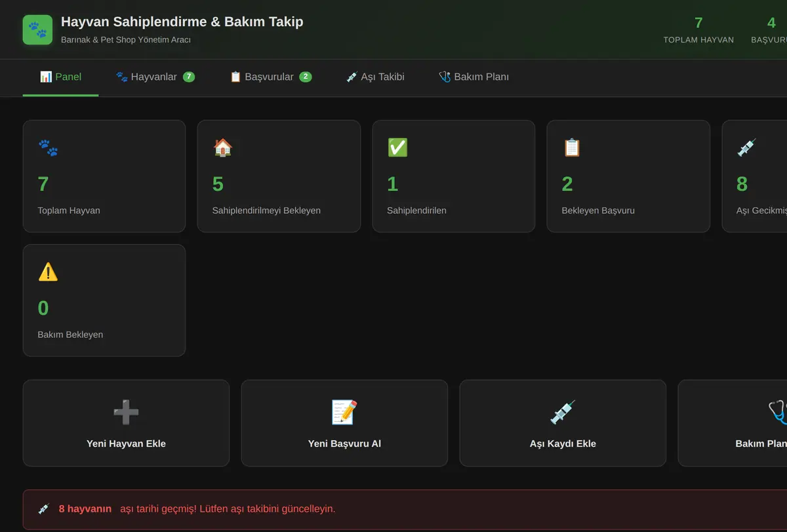The width and height of the screenshot is (787, 532).
Task: Select the Toplam Hayvan stat card label
Action: click(x=69, y=211)
